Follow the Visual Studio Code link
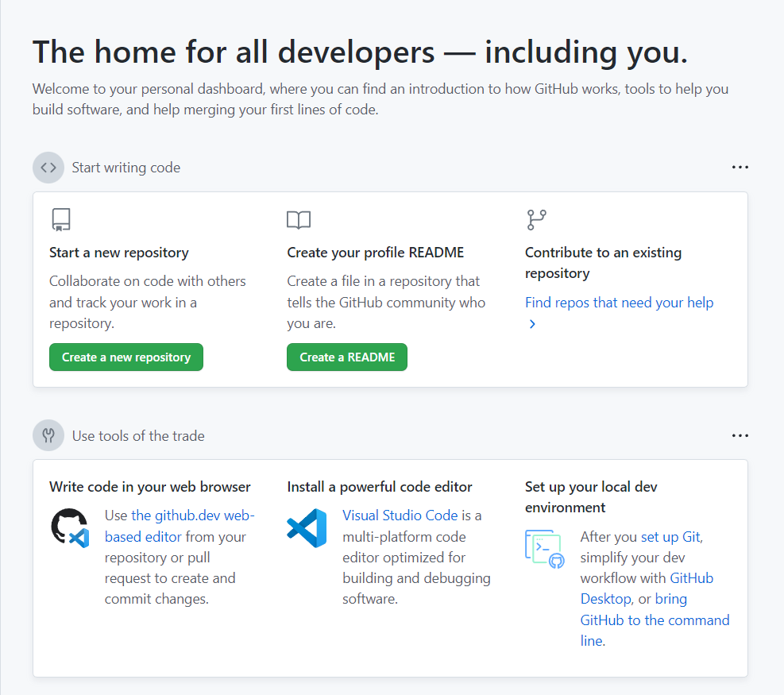Screen dimensions: 784x695 [x=400, y=515]
